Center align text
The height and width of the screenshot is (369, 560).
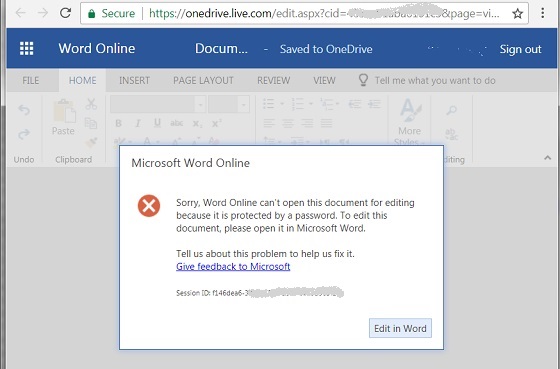(x=288, y=124)
